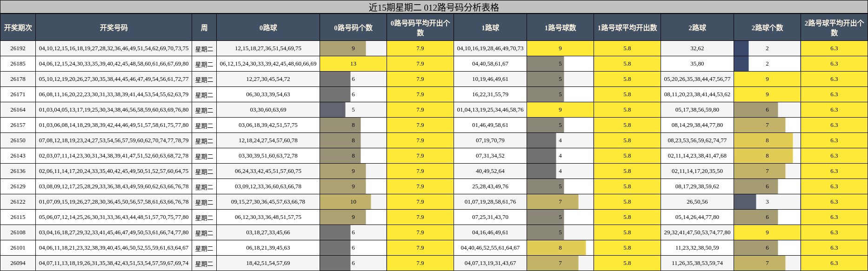Screen dimensions: 868x271
Task: Select the 2路球平均开出个数 header
Action: 834,27
